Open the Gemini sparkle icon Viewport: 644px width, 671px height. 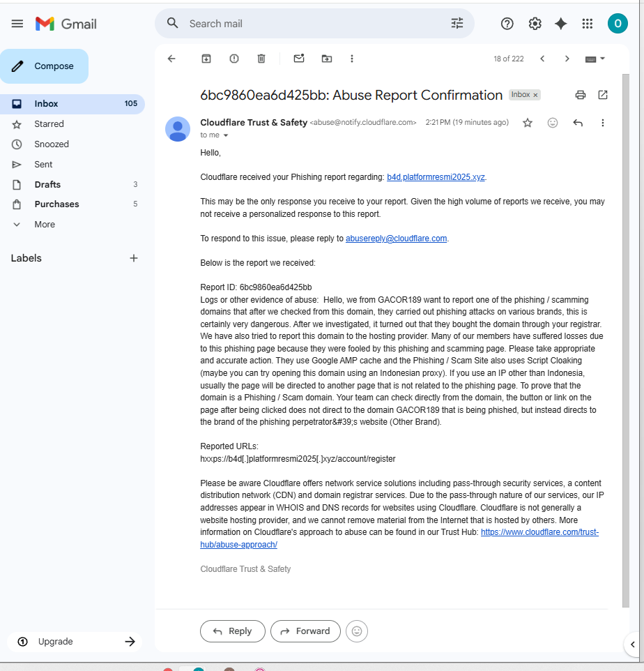[560, 24]
